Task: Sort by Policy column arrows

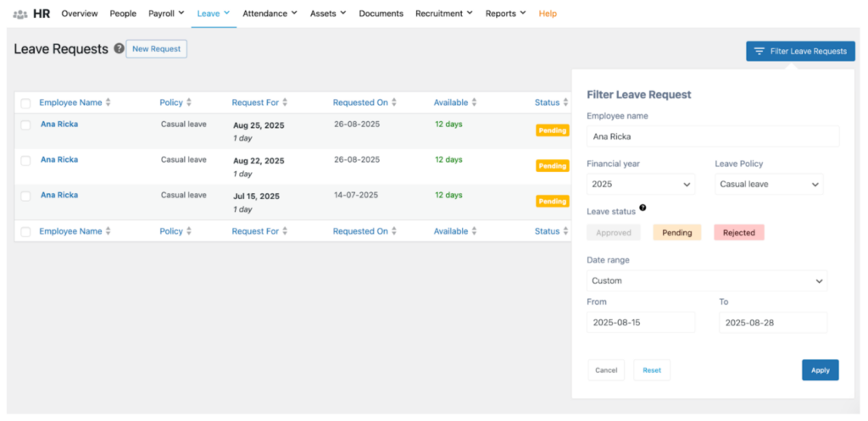Action: click(189, 102)
